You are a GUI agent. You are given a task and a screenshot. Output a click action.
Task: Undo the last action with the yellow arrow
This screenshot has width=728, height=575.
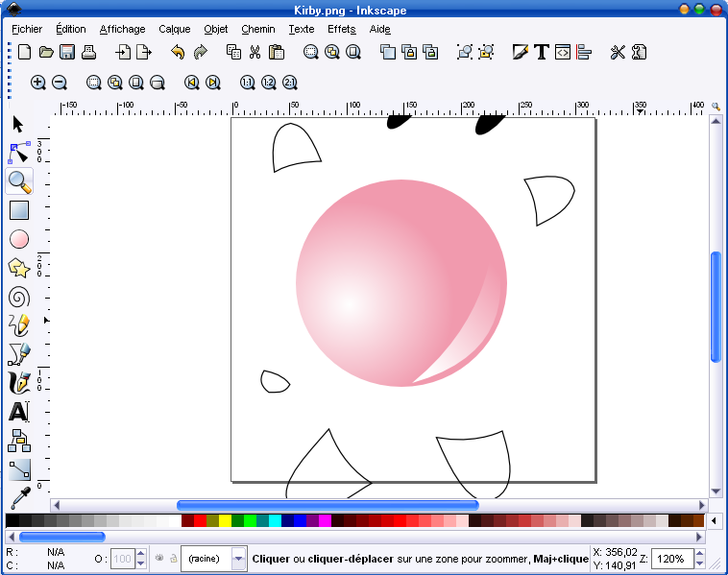[178, 52]
